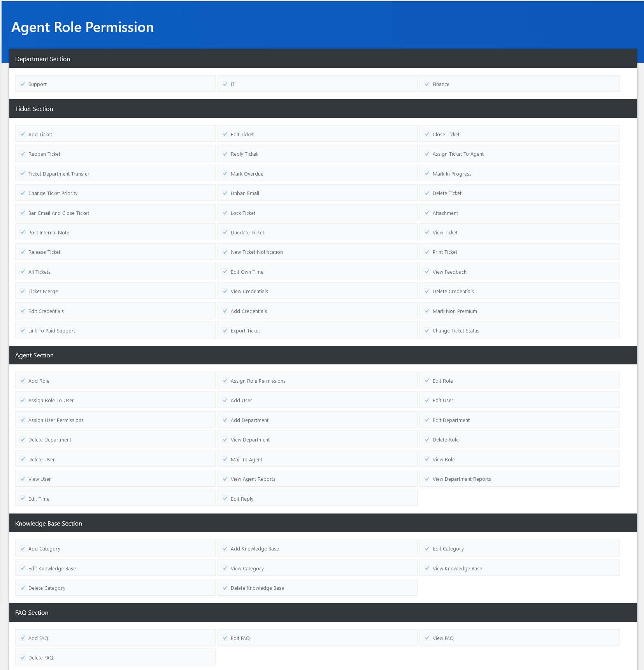Disable the Delete Department permission
This screenshot has height=670, width=644.
(23, 440)
